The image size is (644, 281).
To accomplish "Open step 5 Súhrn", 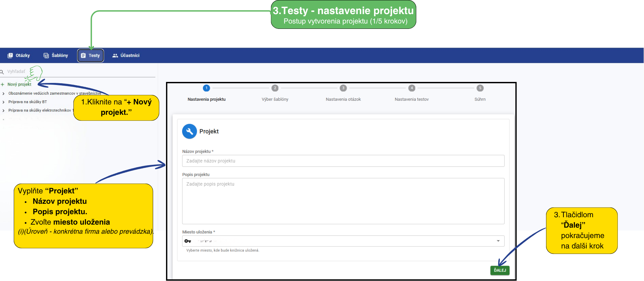I will point(480,88).
